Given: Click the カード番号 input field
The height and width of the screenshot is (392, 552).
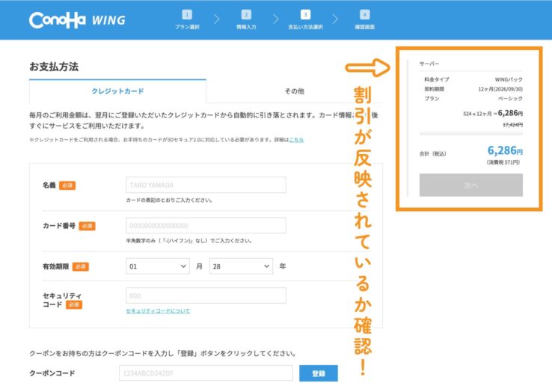Looking at the screenshot, I should pyautogui.click(x=206, y=225).
